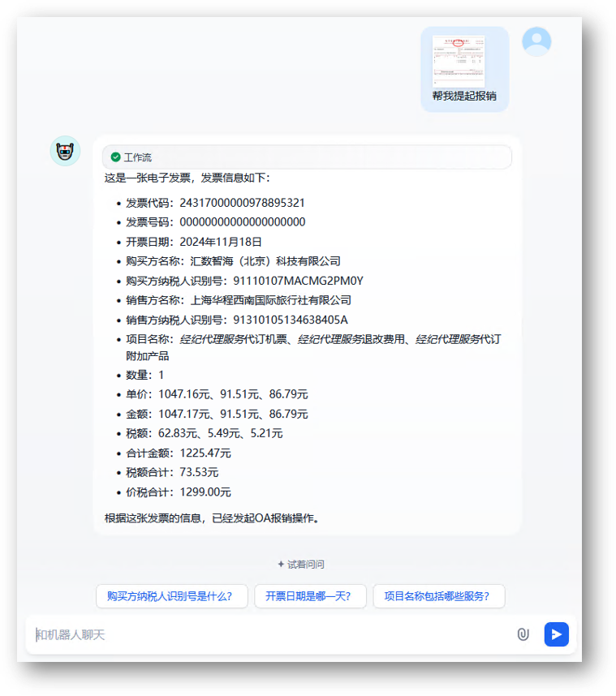616x696 pixels.
Task: Click the 已经发起OA报销操作 confirmation text
Action: coord(212,518)
